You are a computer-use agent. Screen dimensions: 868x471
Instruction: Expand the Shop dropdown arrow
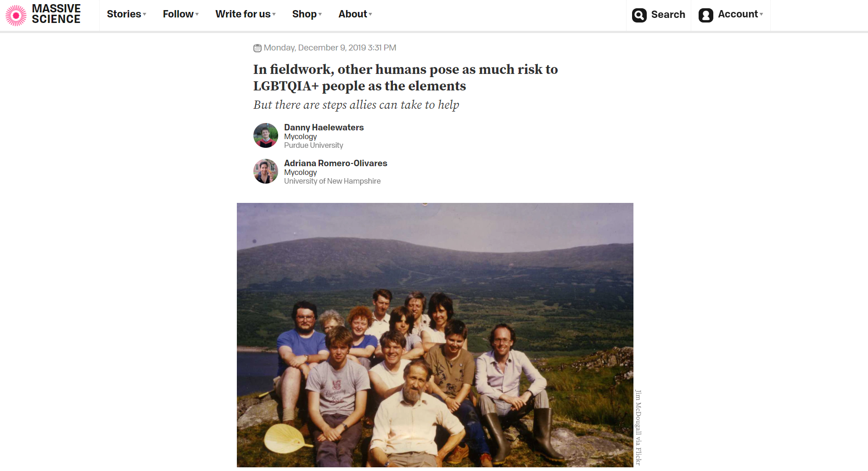[x=320, y=14]
